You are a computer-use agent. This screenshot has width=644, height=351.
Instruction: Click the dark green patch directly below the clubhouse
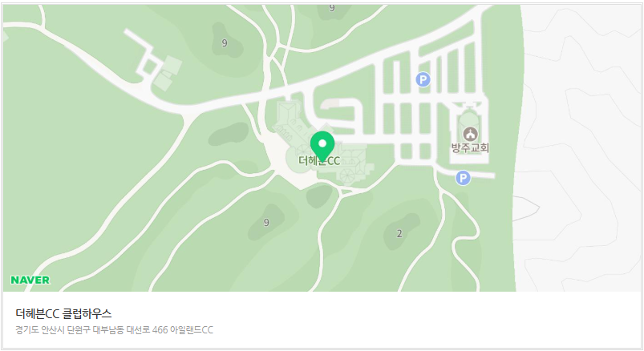[x=318, y=196]
